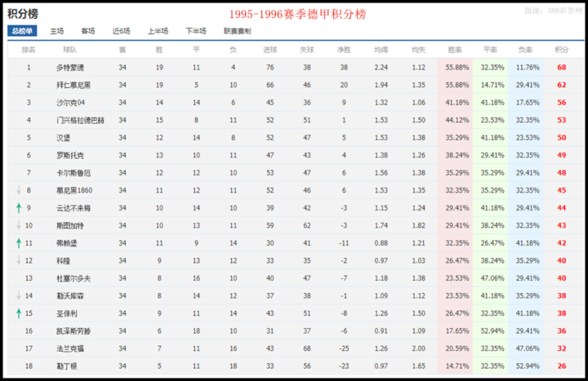The height and width of the screenshot is (381, 588).
Task: Click the green up arrow beside rank 11
Action: [17, 242]
